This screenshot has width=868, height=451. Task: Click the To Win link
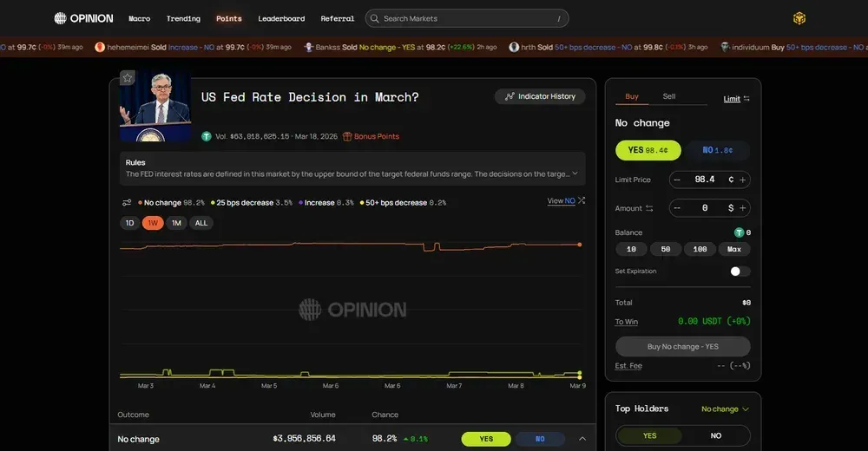click(x=626, y=322)
